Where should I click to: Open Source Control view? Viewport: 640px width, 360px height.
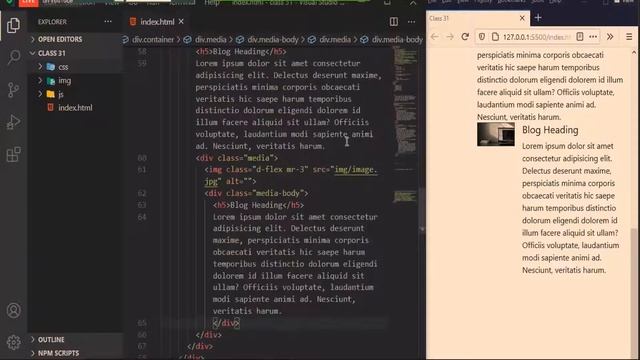(13, 89)
